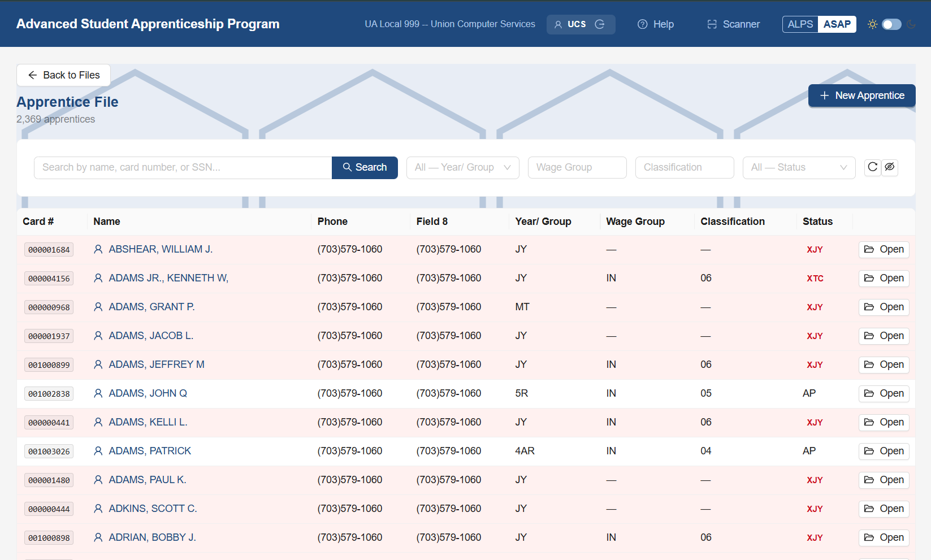Open ADAMS JR., KENNETH W, name link
Image resolution: width=931 pixels, height=560 pixels.
pyautogui.click(x=168, y=278)
